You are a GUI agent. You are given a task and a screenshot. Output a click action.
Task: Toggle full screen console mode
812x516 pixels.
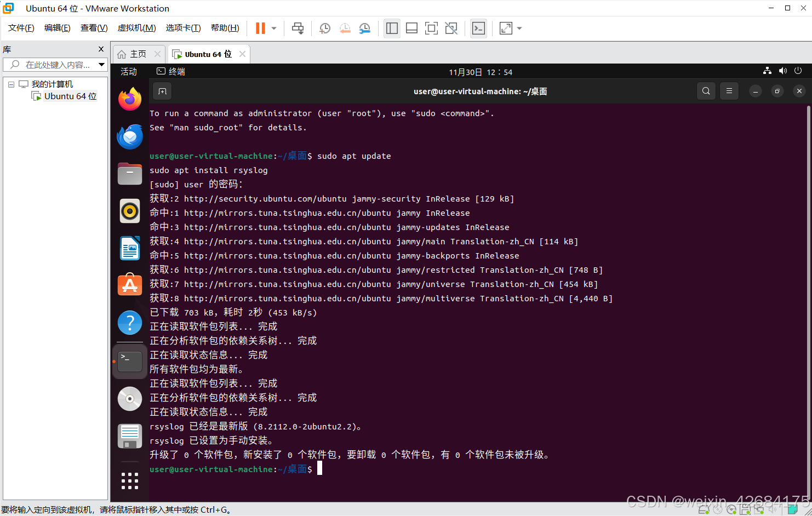point(431,28)
